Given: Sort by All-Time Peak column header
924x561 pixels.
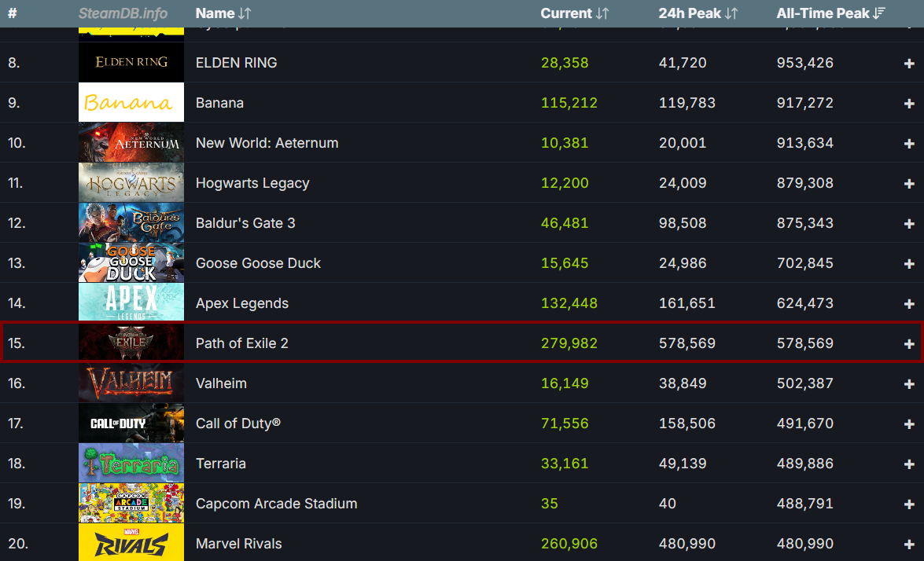Looking at the screenshot, I should [x=831, y=13].
